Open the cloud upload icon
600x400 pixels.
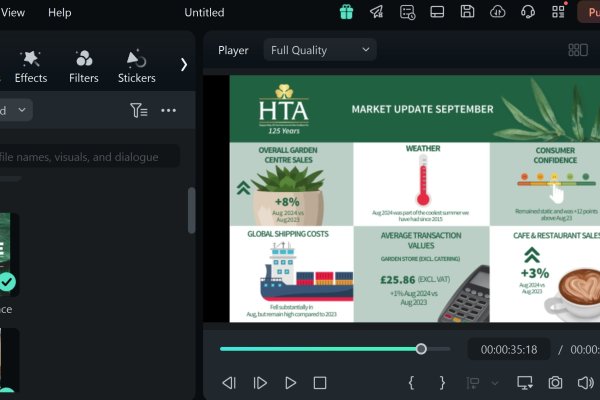point(497,12)
